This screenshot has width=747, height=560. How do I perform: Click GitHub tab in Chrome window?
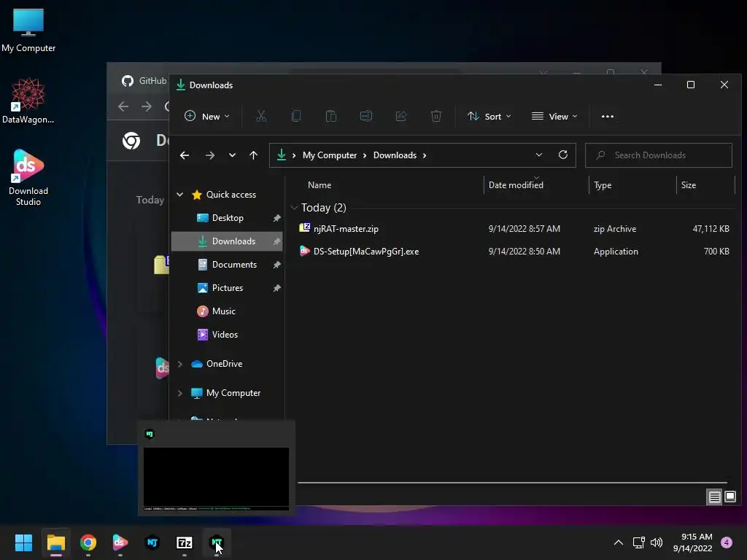pyautogui.click(x=144, y=80)
